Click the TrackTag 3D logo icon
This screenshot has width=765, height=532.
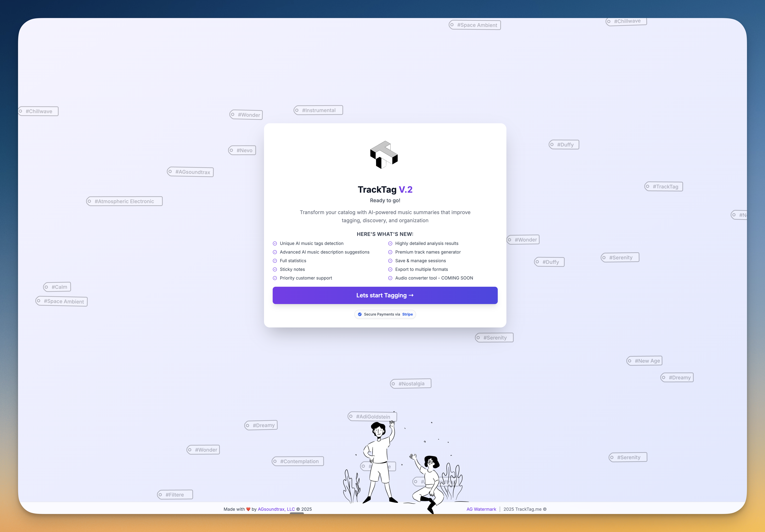pyautogui.click(x=384, y=155)
